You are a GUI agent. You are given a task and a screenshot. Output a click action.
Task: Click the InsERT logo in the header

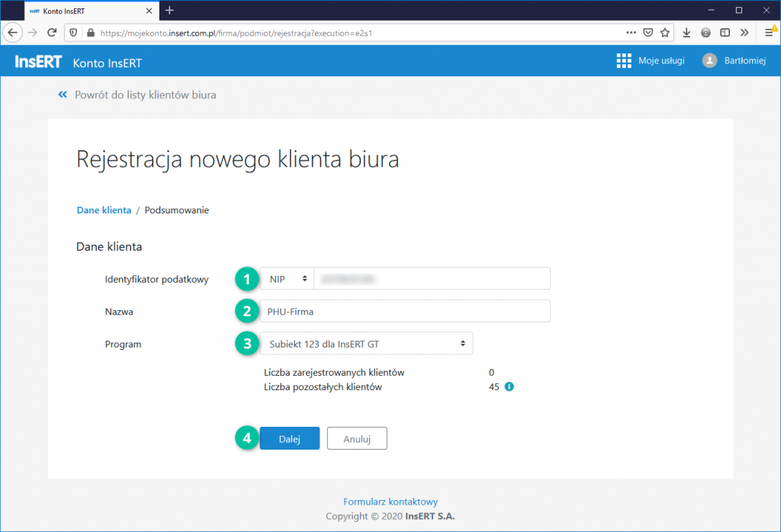coord(38,61)
